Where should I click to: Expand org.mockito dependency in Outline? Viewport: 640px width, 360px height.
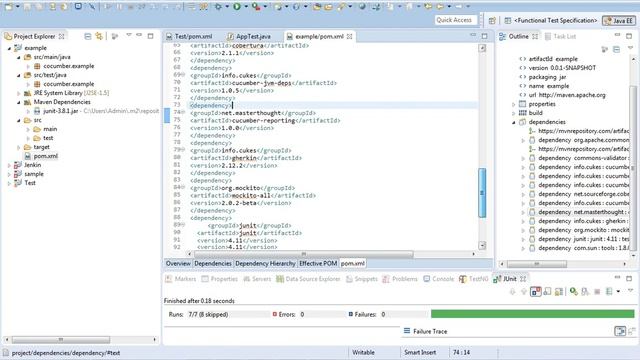(523, 230)
